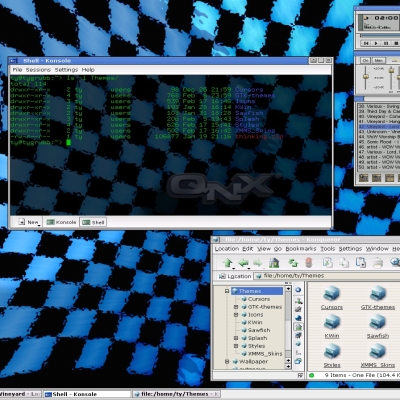The height and width of the screenshot is (400, 400).
Task: Open the KWin folder icon in file view
Action: [332, 323]
